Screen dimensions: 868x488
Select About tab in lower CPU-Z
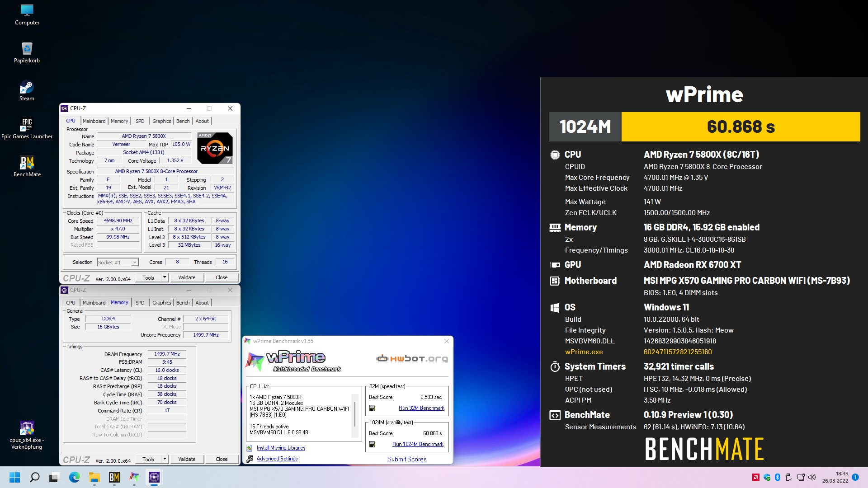tap(202, 303)
